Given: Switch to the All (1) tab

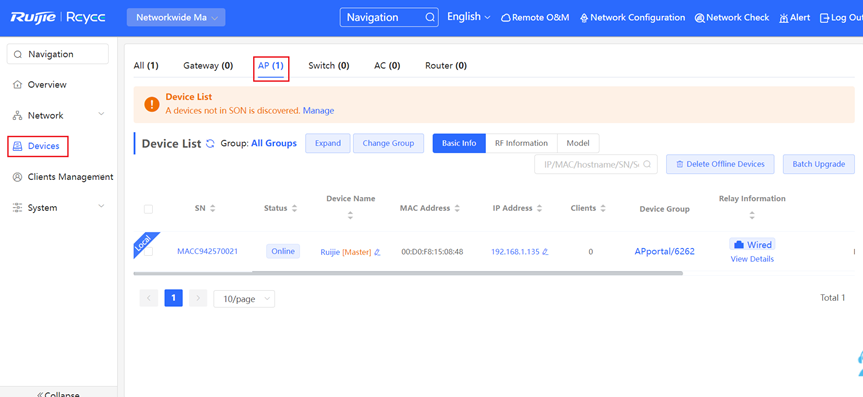Looking at the screenshot, I should (x=146, y=66).
